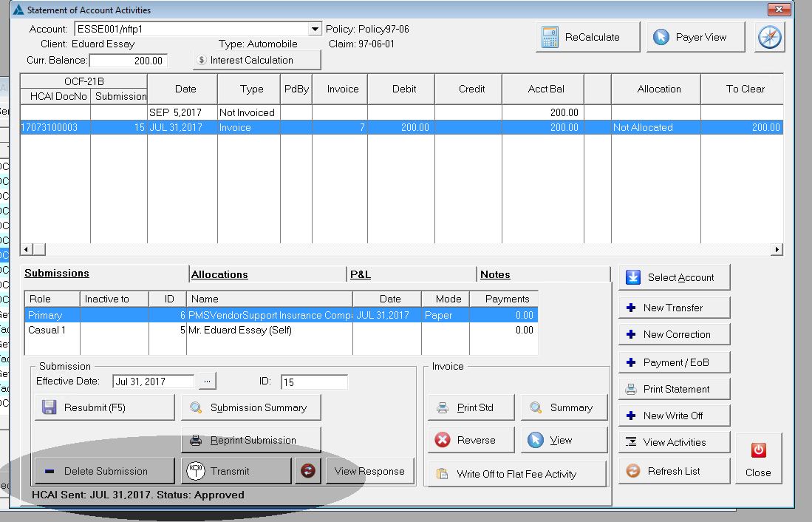Click Print Statement button
Screen dimensions: 812x522
(x=674, y=389)
